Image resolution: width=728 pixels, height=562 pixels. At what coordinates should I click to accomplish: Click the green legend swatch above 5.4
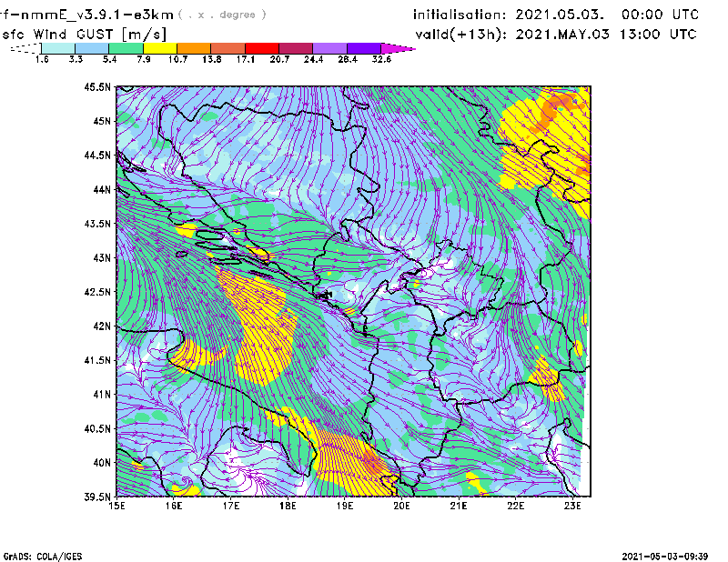click(126, 48)
